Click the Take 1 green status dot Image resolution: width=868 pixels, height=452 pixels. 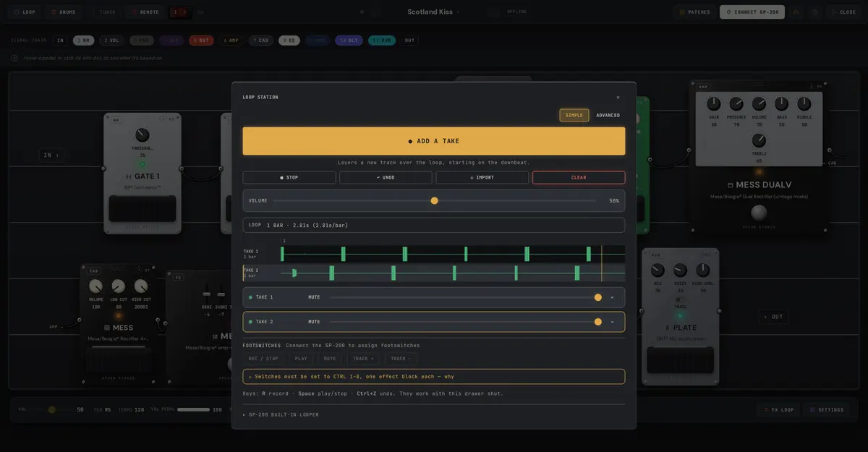[x=250, y=297]
